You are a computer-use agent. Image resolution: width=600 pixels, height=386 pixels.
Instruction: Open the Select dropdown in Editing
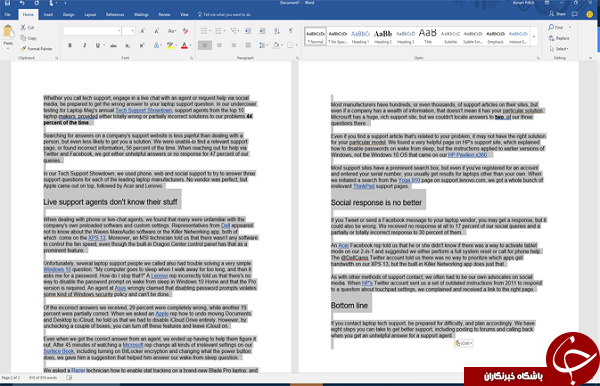(x=559, y=49)
